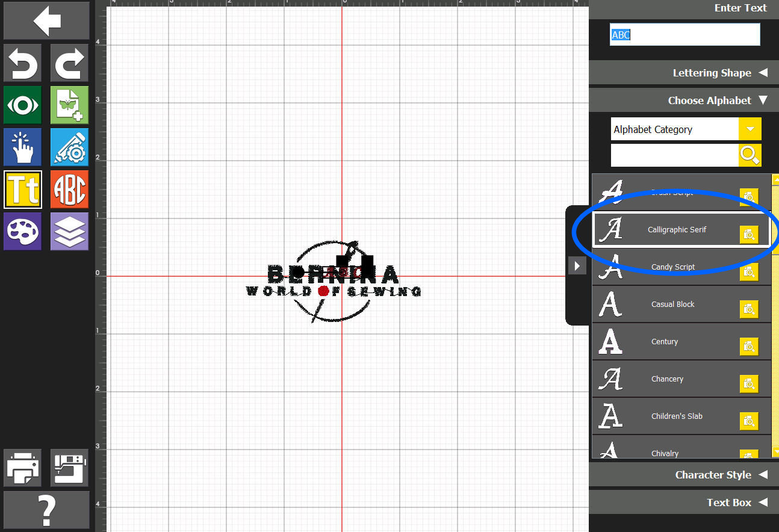Select the Candy Script alphabet
The height and width of the screenshot is (532, 779).
pyautogui.click(x=681, y=267)
